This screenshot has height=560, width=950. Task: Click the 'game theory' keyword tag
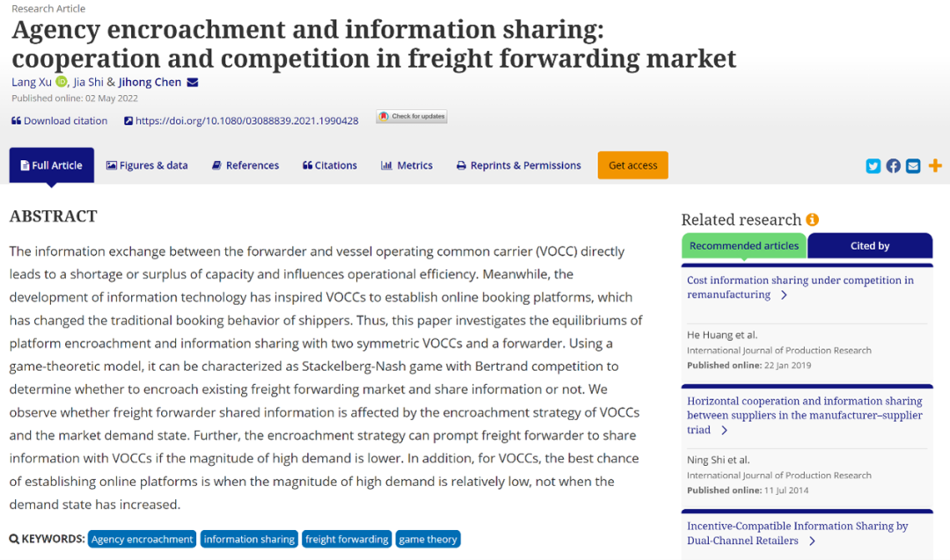[427, 539]
